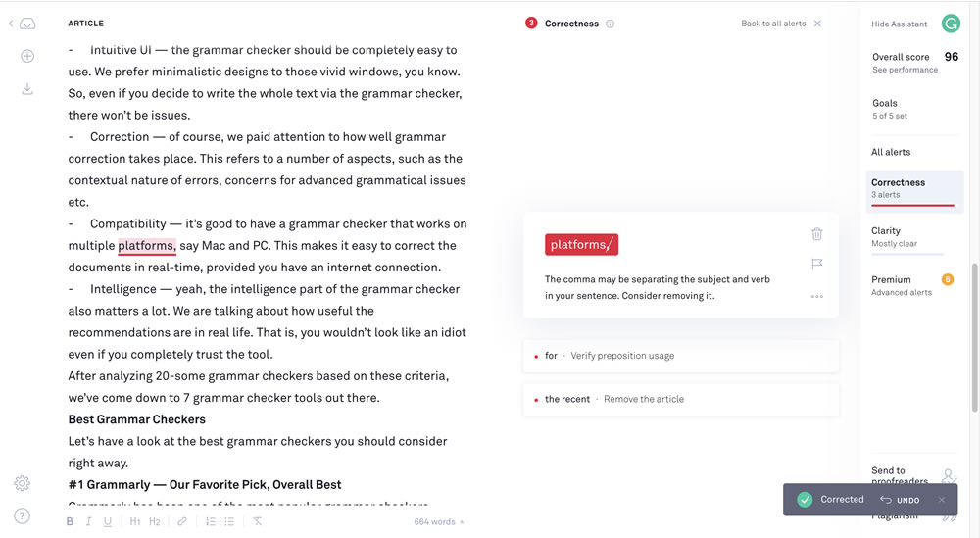The image size is (980, 538).
Task: Click the orange Premium count badge
Action: (948, 279)
